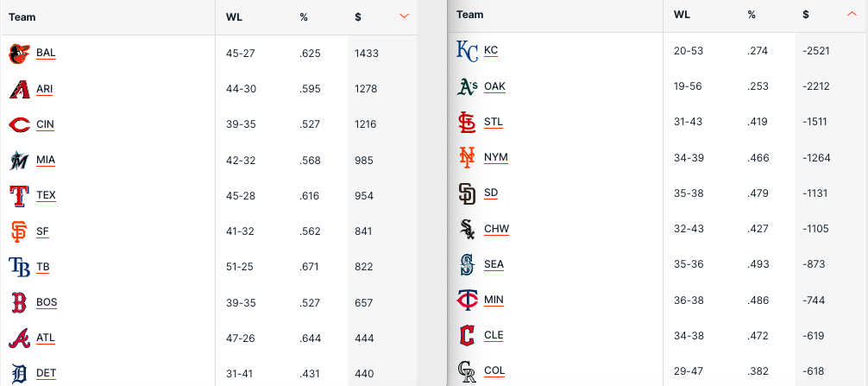Click the Seattle Mariners logo
868x386 pixels.
pos(467,264)
